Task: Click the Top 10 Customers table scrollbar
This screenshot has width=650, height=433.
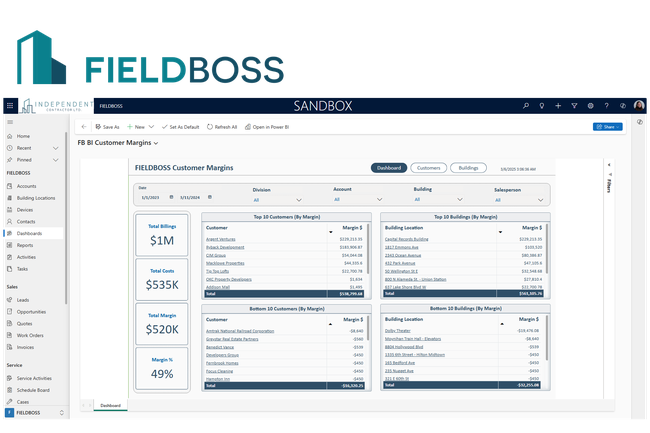Action: click(368, 249)
